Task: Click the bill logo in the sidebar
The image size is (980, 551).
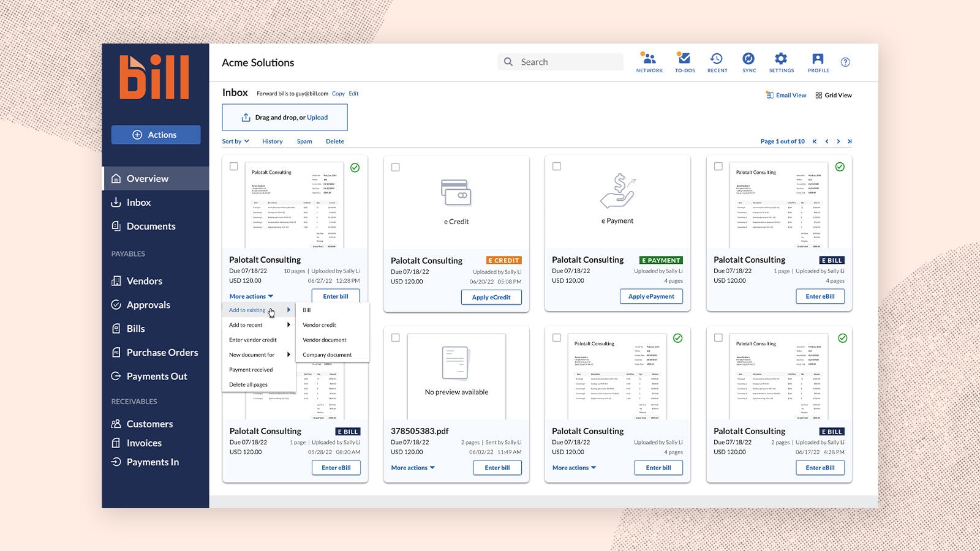Action: 154,77
